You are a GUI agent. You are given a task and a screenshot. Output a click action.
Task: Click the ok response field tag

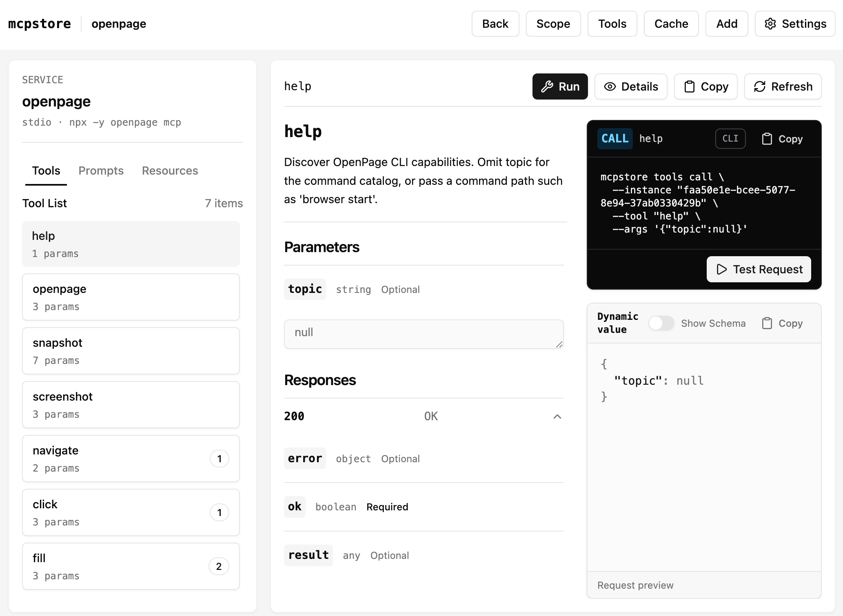[295, 507]
